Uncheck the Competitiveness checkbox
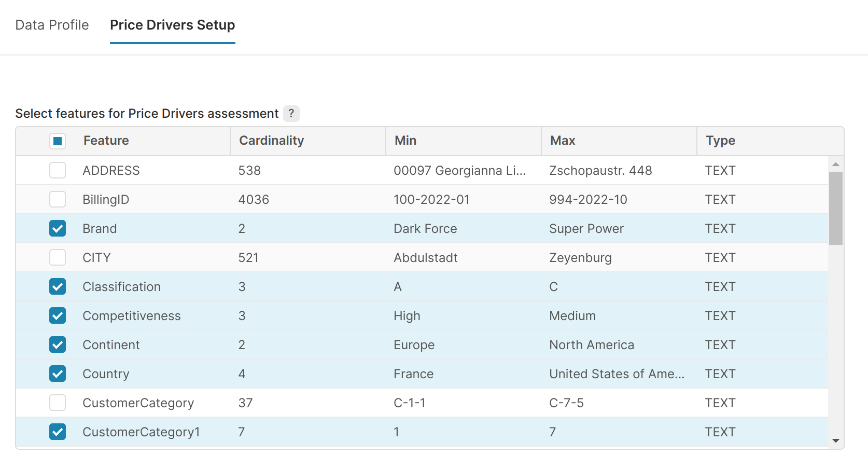The height and width of the screenshot is (469, 868). [x=58, y=315]
